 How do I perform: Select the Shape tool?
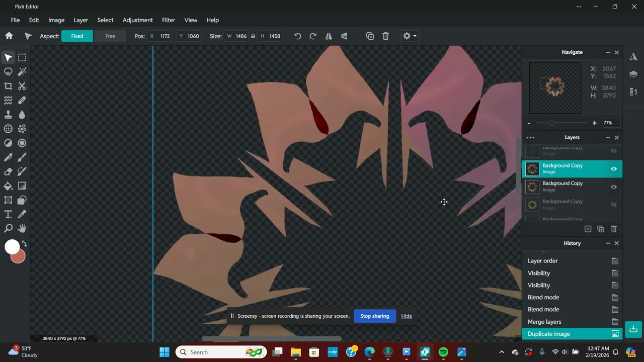[x=22, y=200]
